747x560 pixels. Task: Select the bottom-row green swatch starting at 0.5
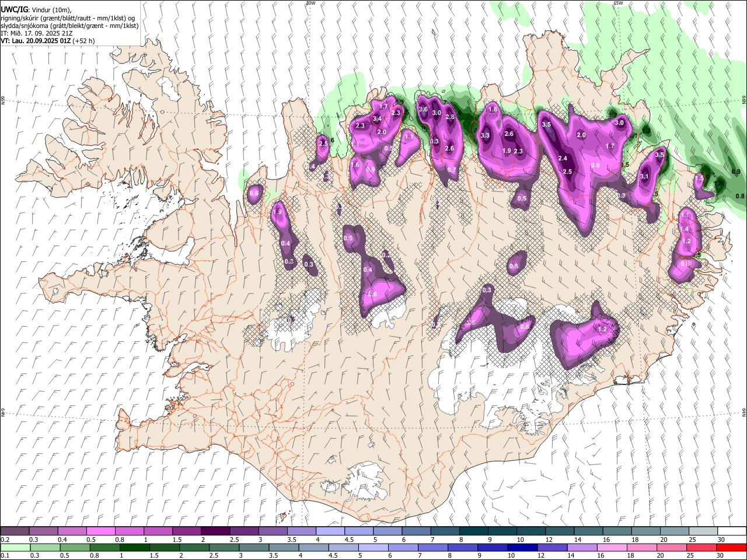75,547
